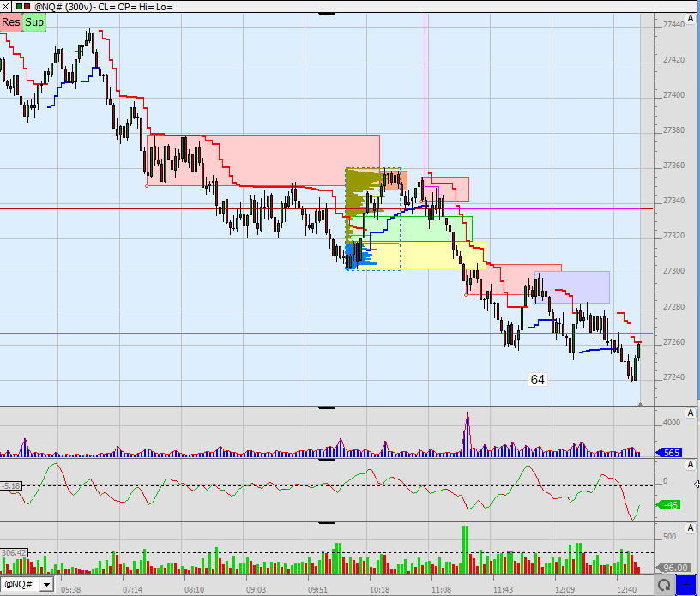The image size is (700, 596).
Task: Click the 27400 price axis label
Action: point(673,95)
